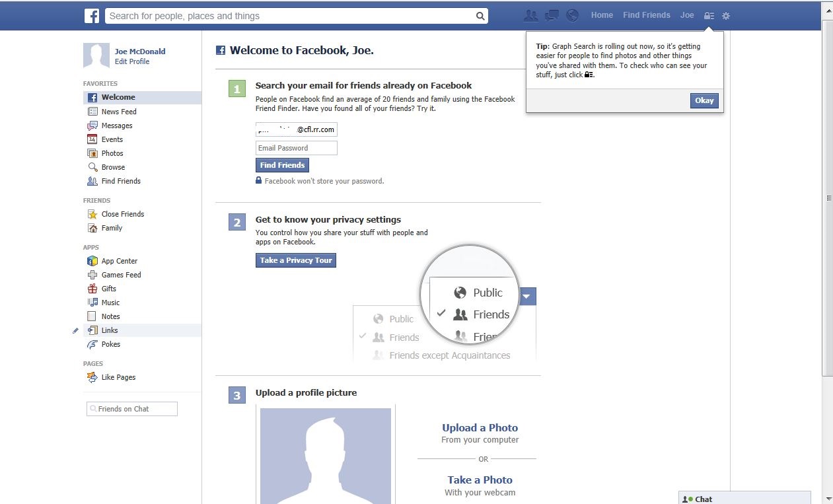Click the Gifts icon in sidebar
This screenshot has width=833, height=504.
pyautogui.click(x=92, y=289)
